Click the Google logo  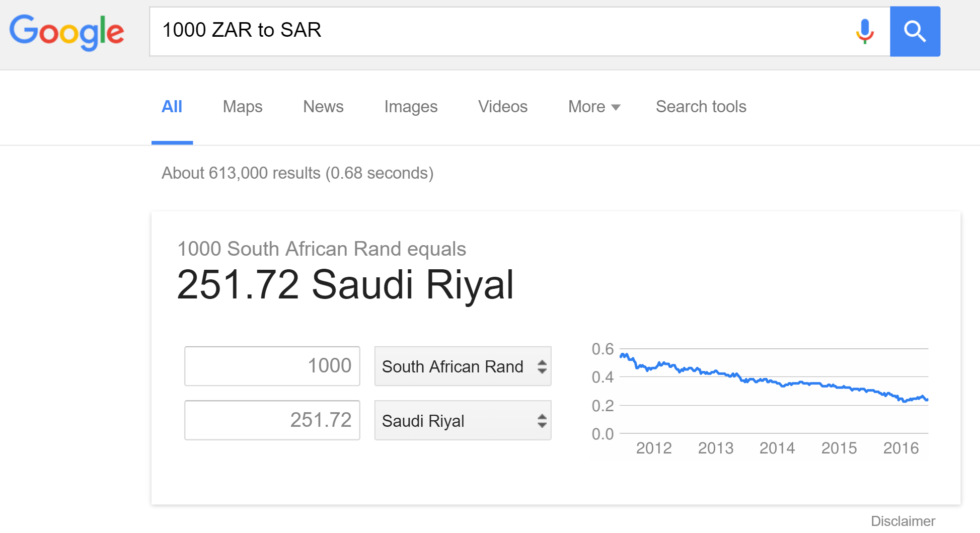(x=67, y=32)
